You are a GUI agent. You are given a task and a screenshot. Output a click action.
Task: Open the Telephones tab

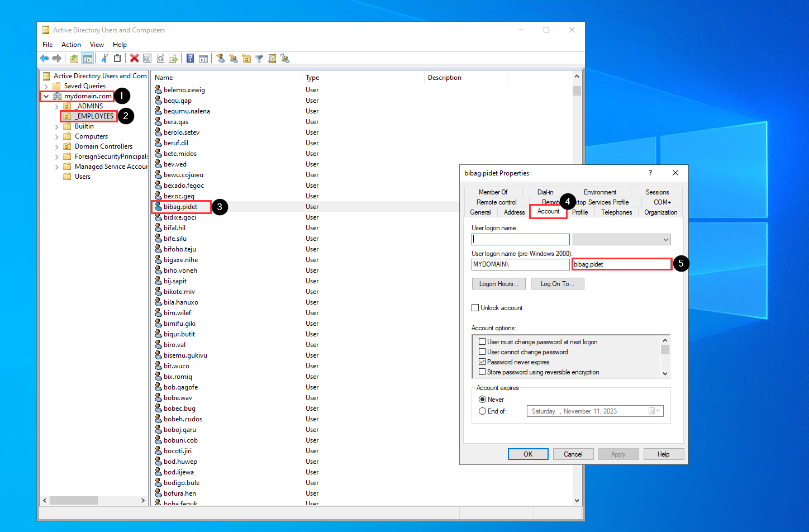617,212
